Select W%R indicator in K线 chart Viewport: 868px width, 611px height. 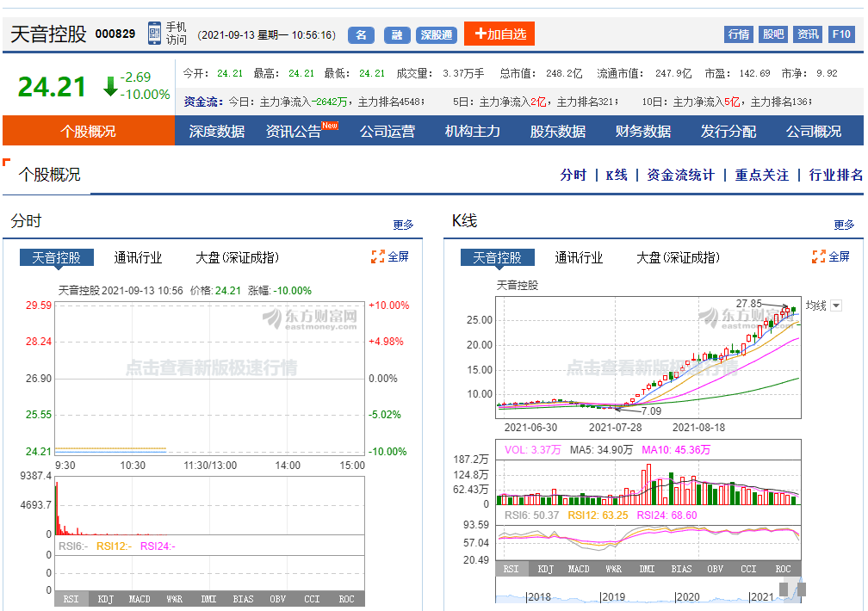coord(613,569)
